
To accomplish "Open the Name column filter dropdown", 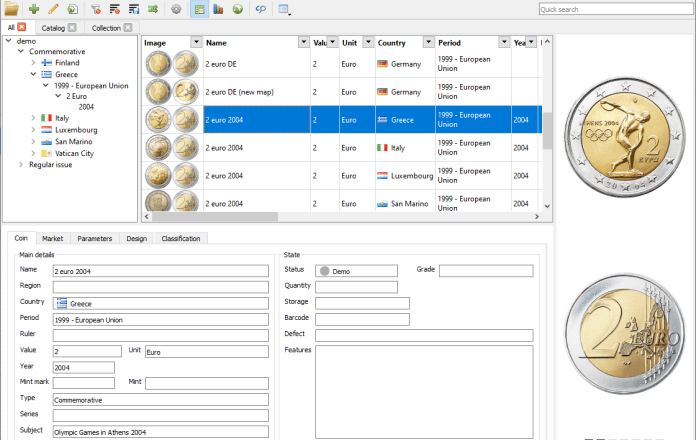I will click(x=302, y=43).
